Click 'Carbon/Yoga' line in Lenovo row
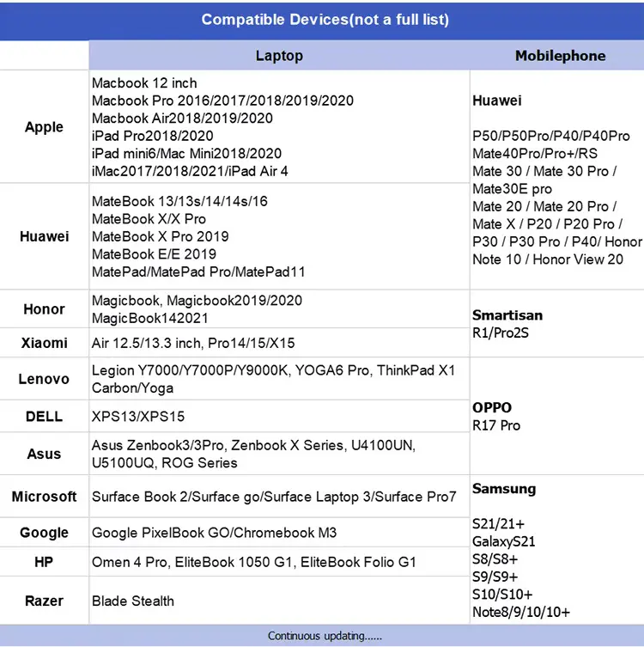This screenshot has width=644, height=647. pos(133,388)
